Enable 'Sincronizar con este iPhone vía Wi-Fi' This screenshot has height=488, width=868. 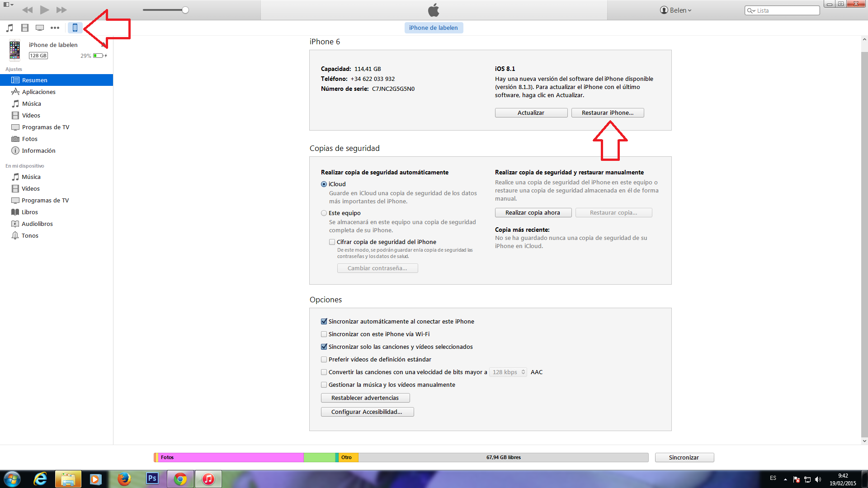[x=324, y=334]
